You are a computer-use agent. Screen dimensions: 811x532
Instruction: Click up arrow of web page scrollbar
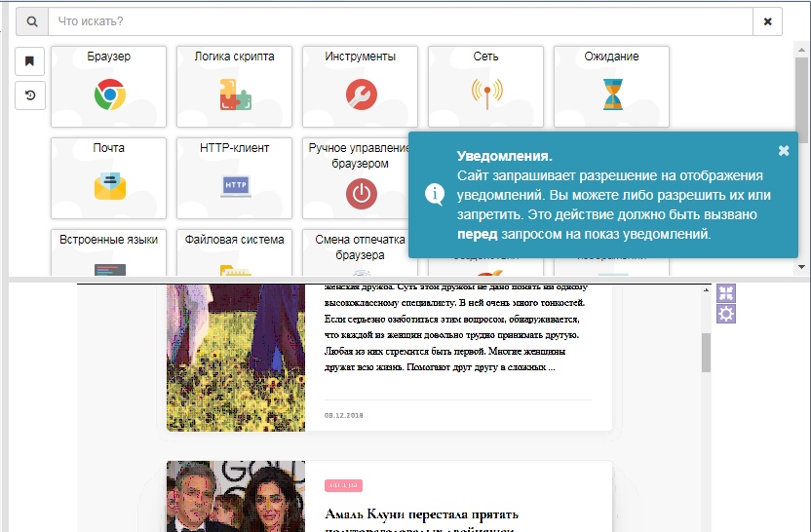(706, 290)
